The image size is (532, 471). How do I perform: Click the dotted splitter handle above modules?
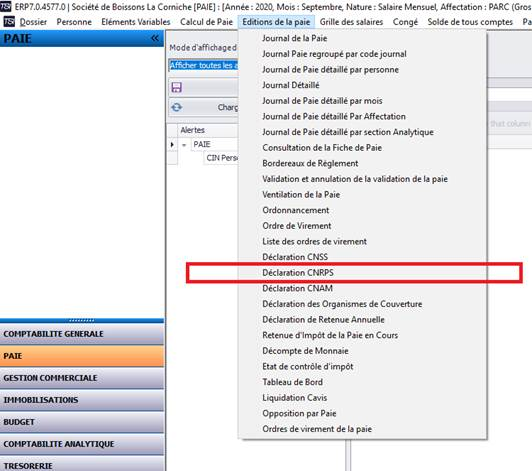(x=82, y=320)
